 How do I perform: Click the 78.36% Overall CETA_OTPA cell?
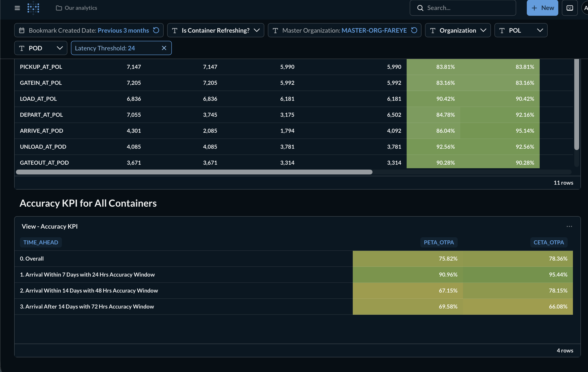pyautogui.click(x=518, y=259)
